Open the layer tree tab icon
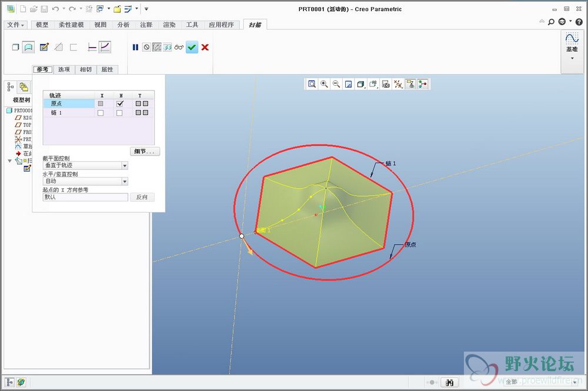Image resolution: width=588 pixels, height=391 pixels. coord(24,87)
